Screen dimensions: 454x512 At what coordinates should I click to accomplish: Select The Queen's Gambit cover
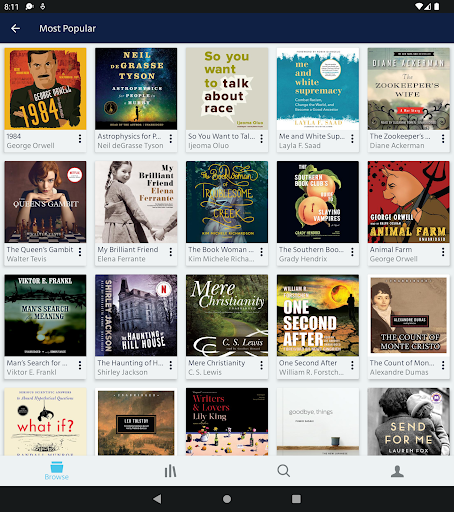tap(45, 202)
